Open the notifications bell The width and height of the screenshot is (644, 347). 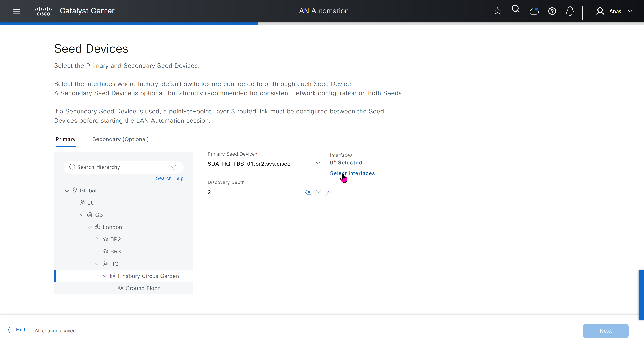tap(570, 11)
